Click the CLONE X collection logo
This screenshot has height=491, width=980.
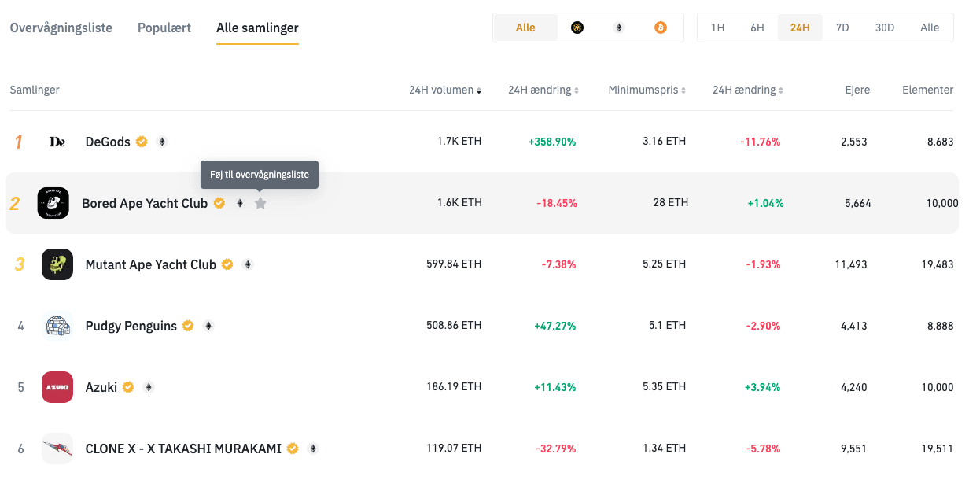coord(57,449)
